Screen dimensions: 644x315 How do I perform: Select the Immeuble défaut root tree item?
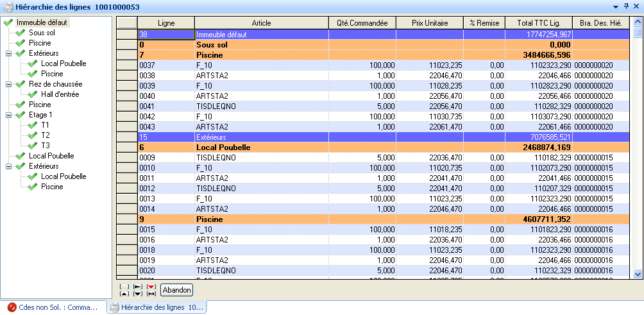point(42,22)
